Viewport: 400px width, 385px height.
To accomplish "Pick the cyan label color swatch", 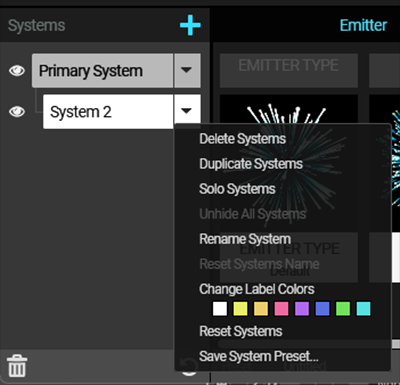I will pos(363,309).
